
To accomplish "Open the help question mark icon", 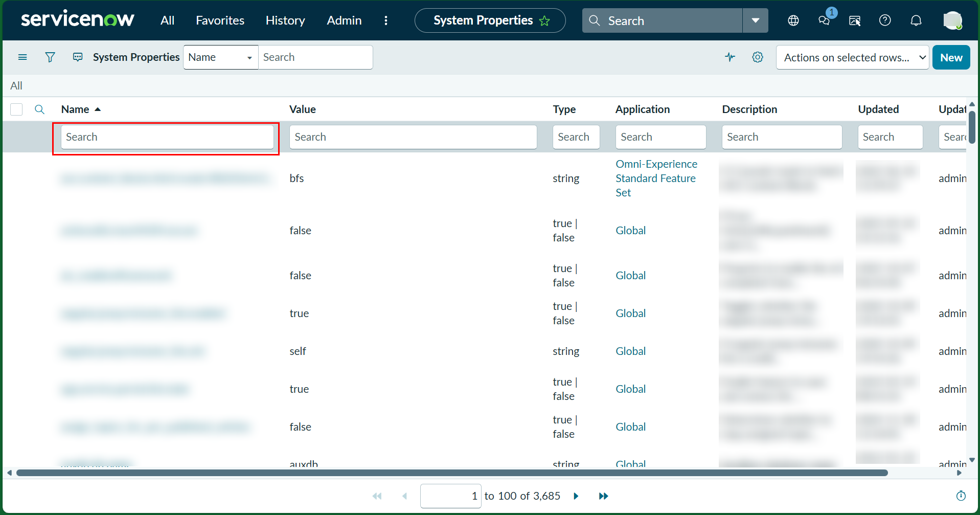I will click(885, 20).
